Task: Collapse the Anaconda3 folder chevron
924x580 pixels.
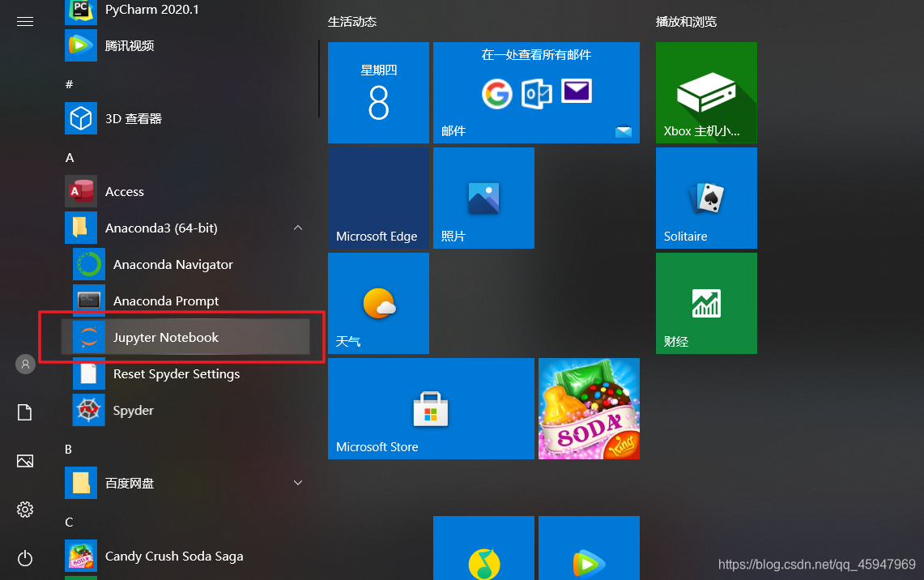Action: pyautogui.click(x=298, y=228)
